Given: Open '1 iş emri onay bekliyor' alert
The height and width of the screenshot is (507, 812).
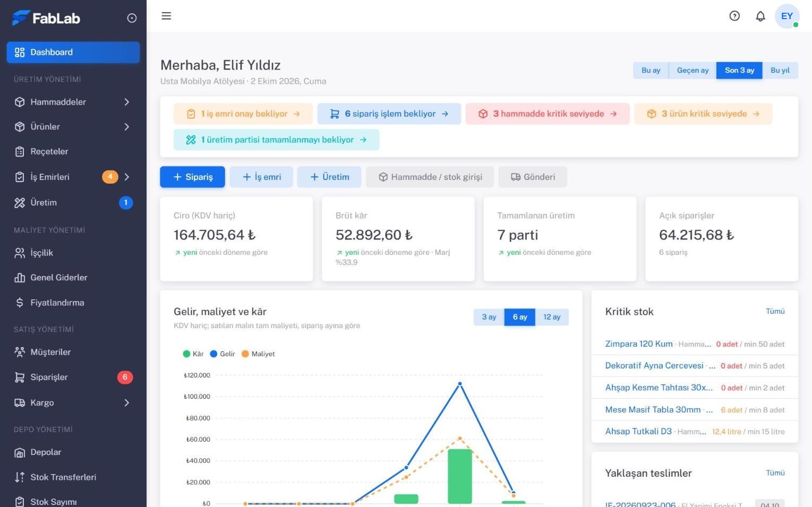Looking at the screenshot, I should pyautogui.click(x=243, y=114).
